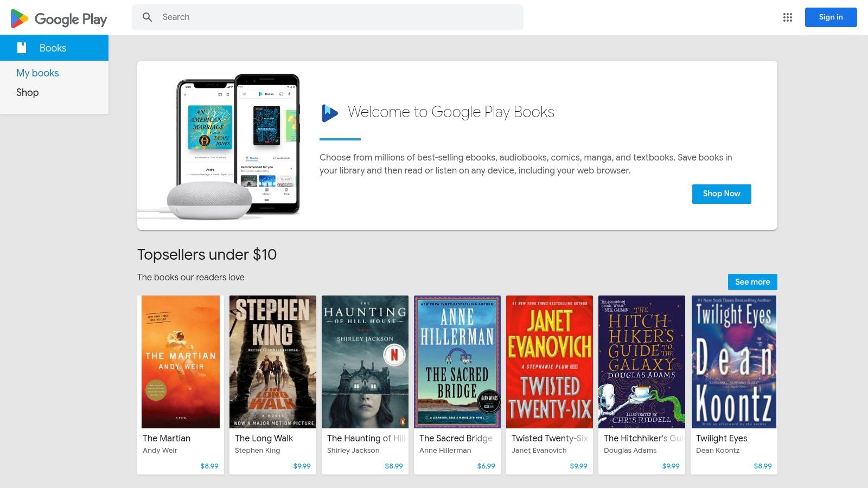Click the search magnifier icon
The image size is (868, 488).
[147, 17]
